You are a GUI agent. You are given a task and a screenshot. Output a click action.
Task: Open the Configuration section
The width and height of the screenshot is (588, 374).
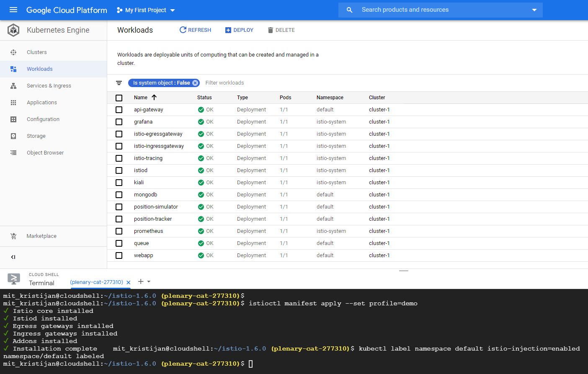pyautogui.click(x=43, y=119)
